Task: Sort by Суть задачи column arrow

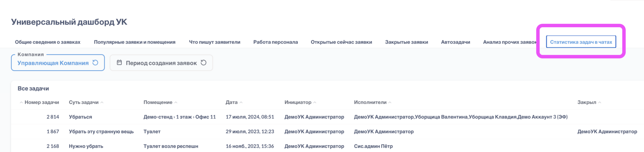Action: pos(102,102)
